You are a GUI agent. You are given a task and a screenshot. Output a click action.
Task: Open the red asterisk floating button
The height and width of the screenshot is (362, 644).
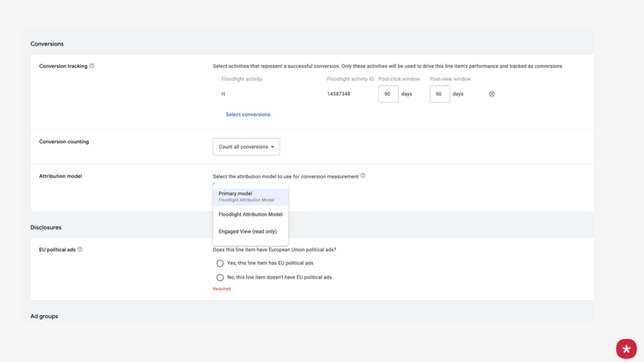tap(626, 348)
